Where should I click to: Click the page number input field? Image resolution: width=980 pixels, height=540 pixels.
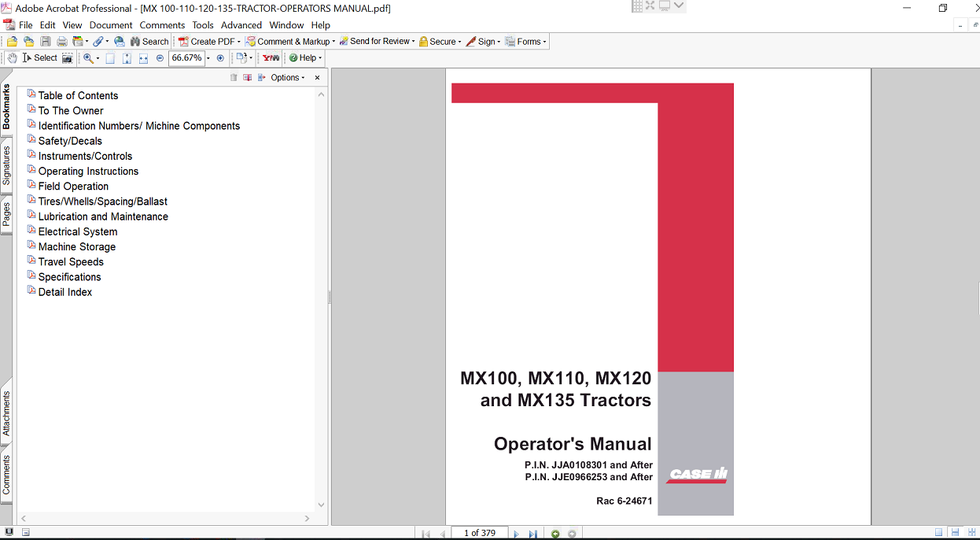click(x=479, y=533)
